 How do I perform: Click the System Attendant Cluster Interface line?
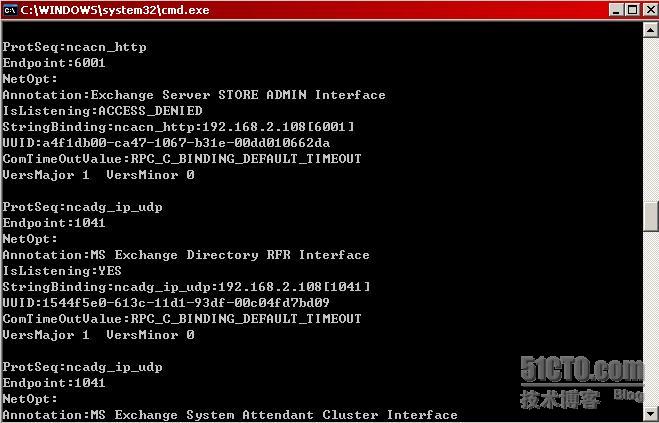click(x=230, y=415)
